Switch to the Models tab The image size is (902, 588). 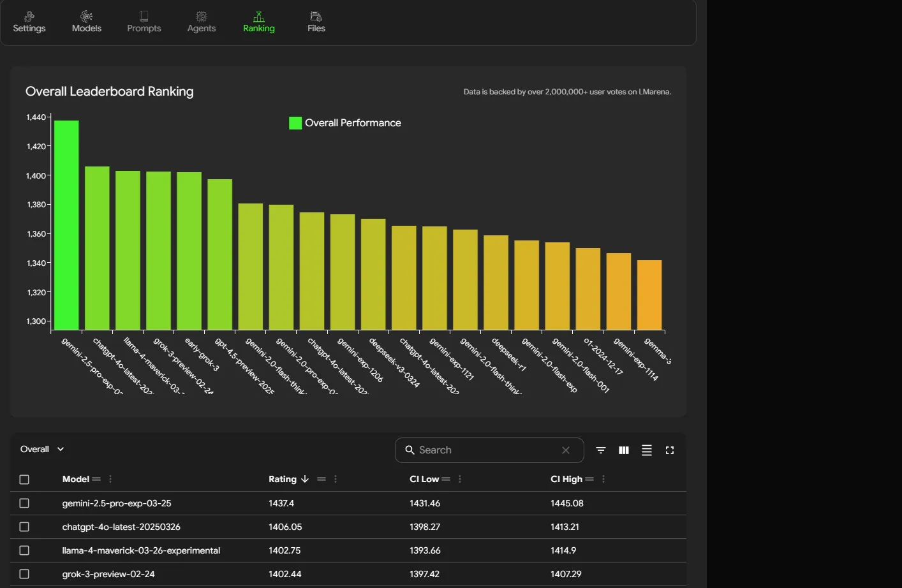tap(87, 22)
